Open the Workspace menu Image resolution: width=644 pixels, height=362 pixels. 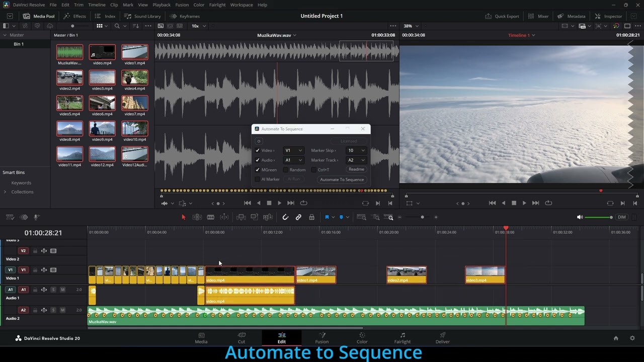click(242, 5)
